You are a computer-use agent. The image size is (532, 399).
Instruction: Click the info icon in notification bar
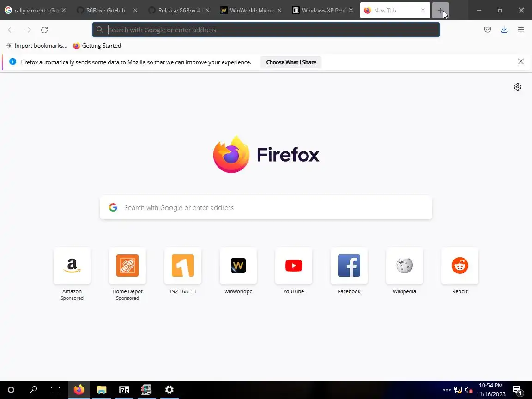point(12,62)
